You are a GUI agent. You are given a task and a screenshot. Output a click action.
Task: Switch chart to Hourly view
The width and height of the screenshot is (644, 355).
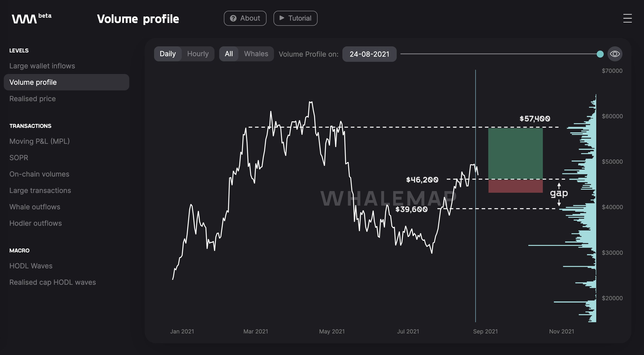point(198,54)
